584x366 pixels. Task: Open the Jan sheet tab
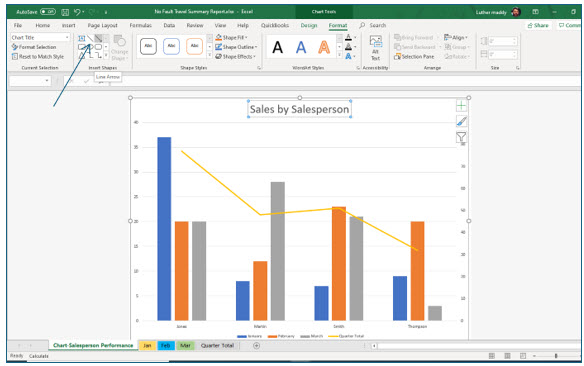coord(147,346)
